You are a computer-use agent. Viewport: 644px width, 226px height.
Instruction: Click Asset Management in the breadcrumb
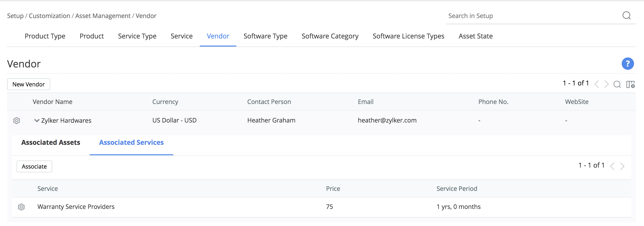(103, 16)
